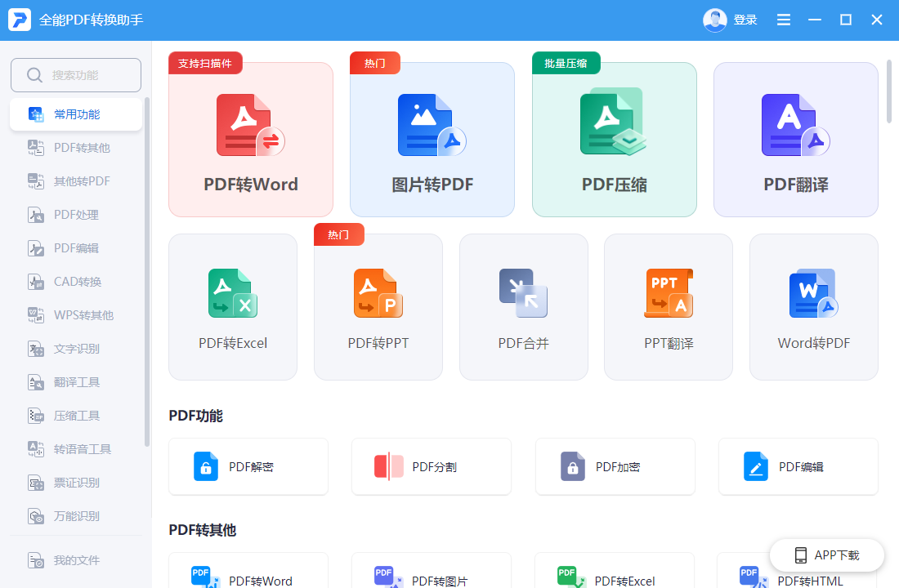Screen dimensions: 899x588
Task: Click the app logo in title bar
Action: point(20,20)
